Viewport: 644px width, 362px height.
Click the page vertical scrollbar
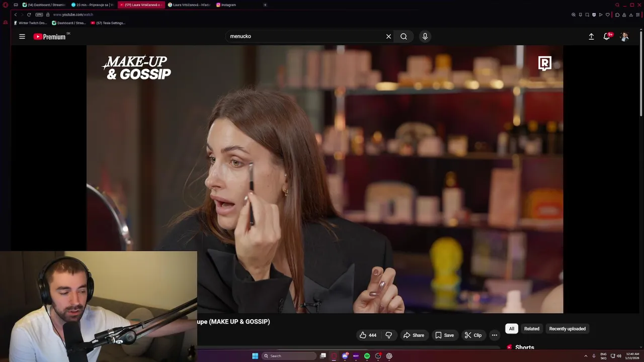pyautogui.click(x=641, y=73)
